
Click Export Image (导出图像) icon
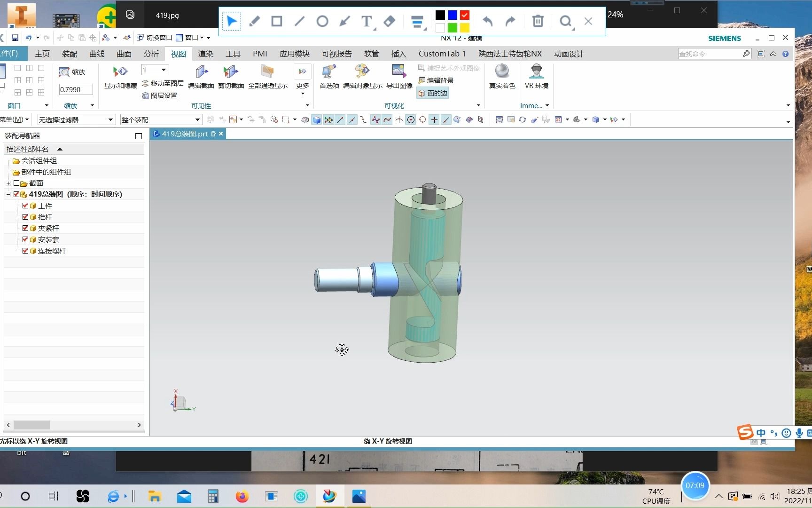(399, 77)
